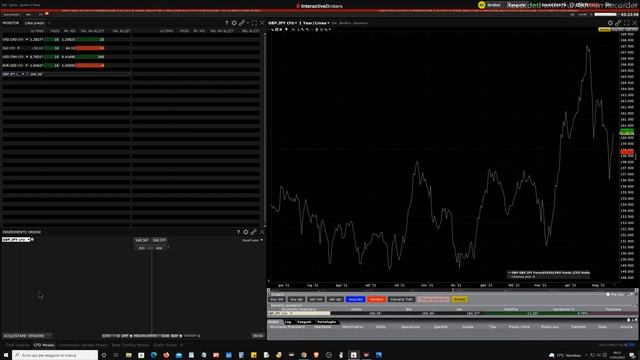Open Cortana circle in taskbar
Screen dimensions: 640x360
click(x=104, y=355)
